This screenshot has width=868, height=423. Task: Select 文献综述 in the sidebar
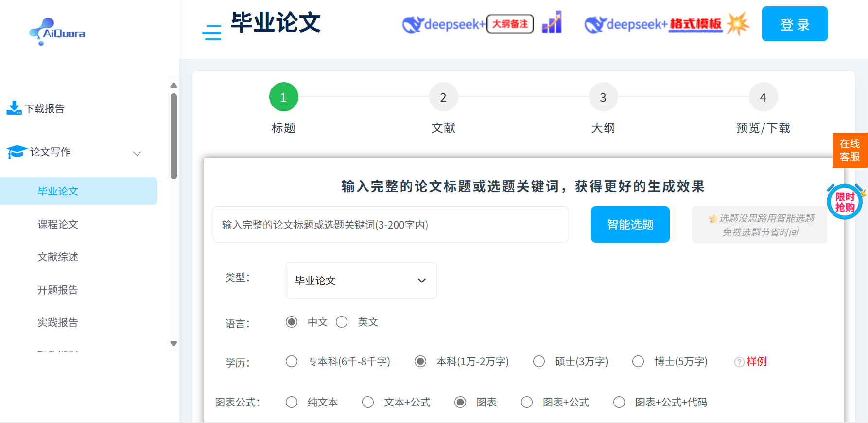[x=58, y=257]
